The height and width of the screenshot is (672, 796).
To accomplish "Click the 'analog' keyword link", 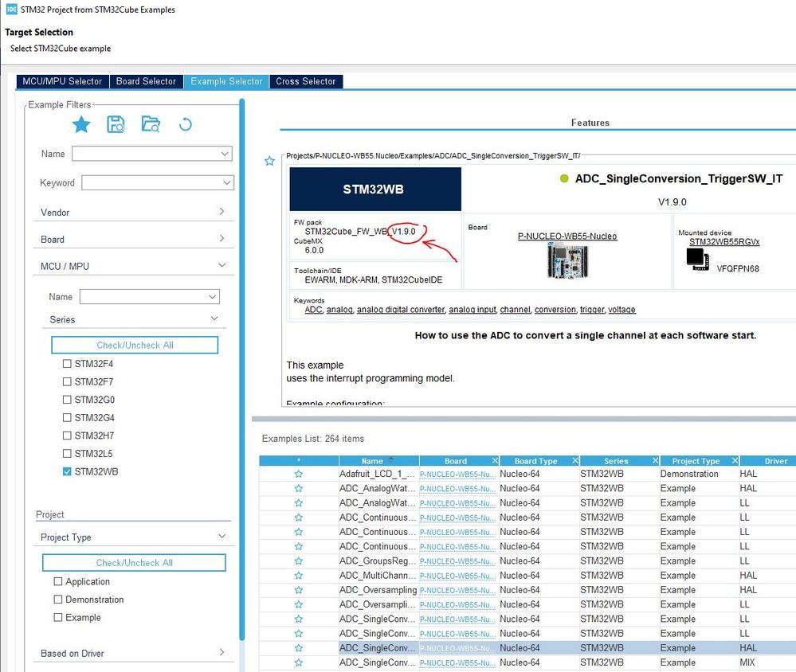I will [x=339, y=310].
